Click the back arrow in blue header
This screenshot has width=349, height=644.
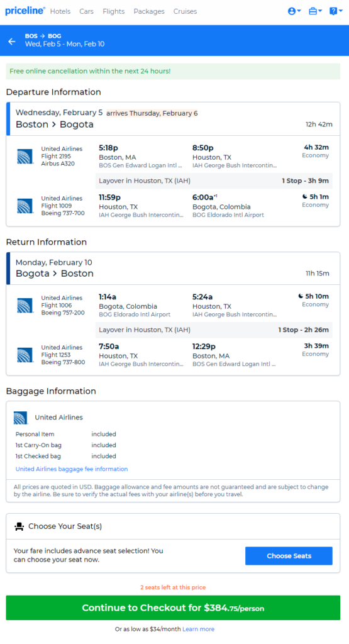point(12,41)
